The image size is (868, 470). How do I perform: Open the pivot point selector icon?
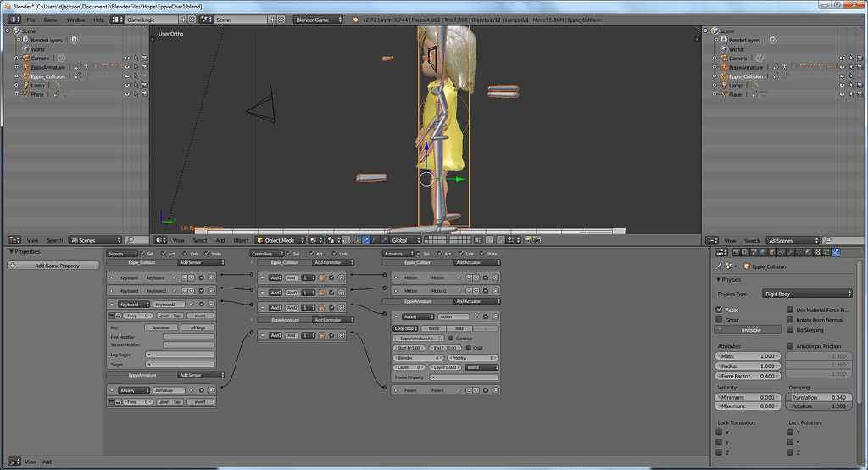click(332, 240)
